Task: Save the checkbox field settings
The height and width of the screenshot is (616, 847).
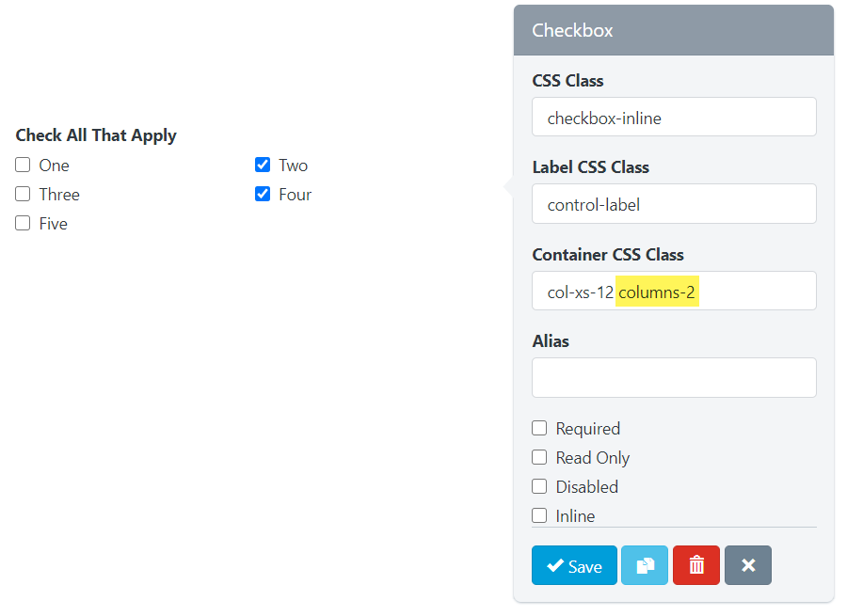Action: [x=574, y=565]
